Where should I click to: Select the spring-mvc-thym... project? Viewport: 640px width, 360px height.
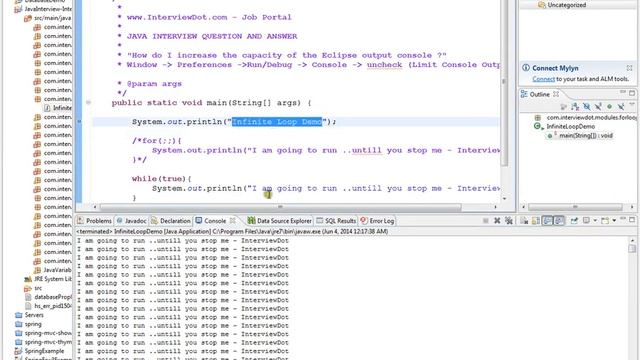43,342
